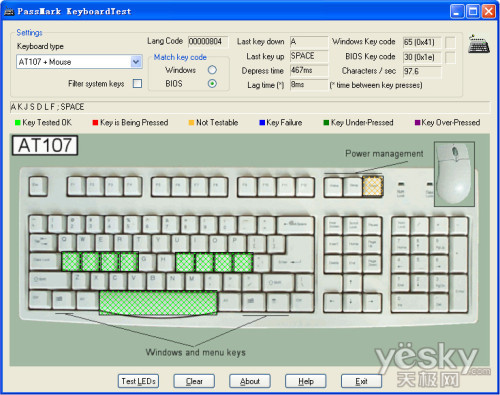The image size is (500, 395).
Task: Click the C key on keyboard image
Action: 118,281
